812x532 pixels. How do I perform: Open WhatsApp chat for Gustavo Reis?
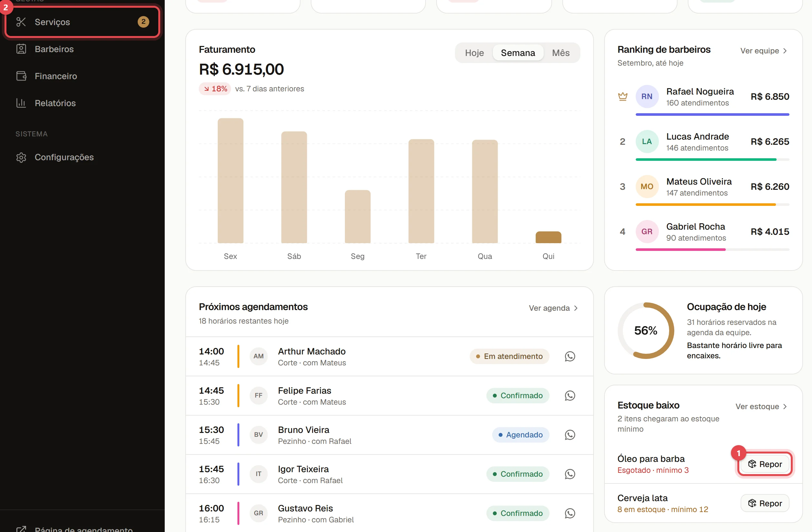click(570, 513)
